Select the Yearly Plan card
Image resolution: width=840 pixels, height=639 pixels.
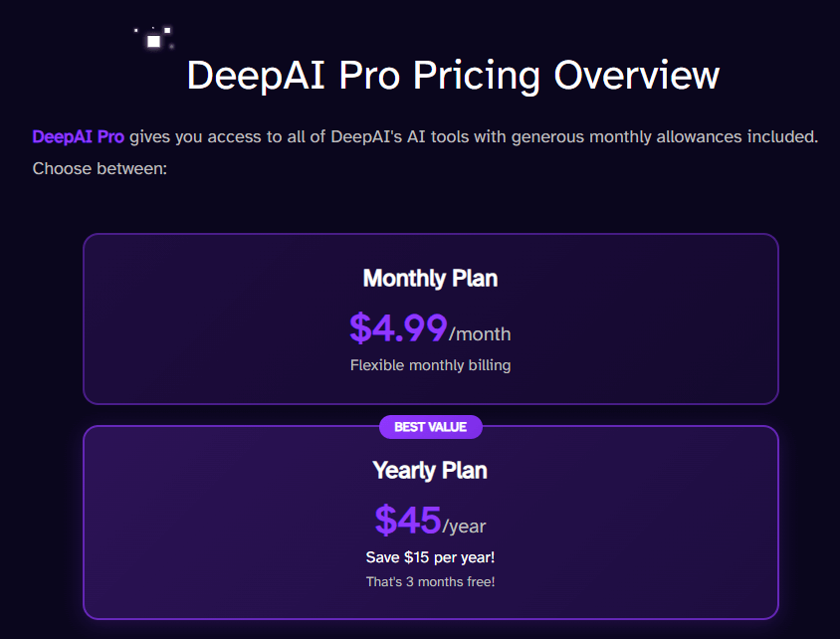point(431,523)
